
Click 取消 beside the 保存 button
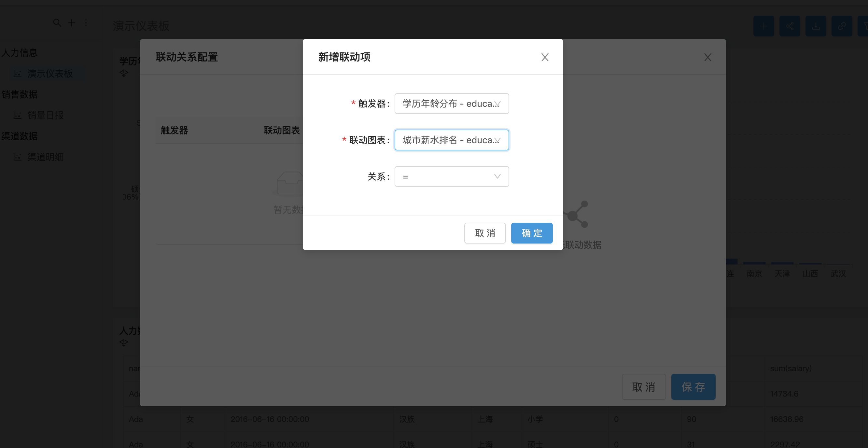(643, 387)
